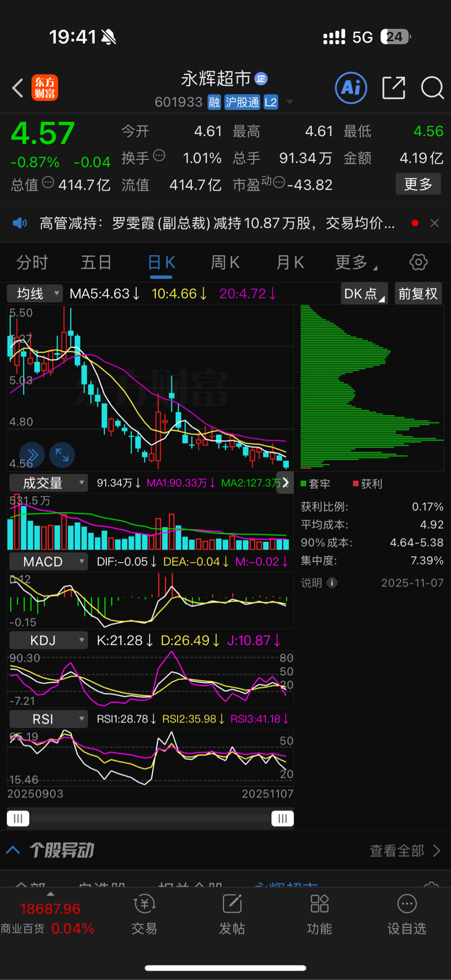Screen dimensions: 451x980
Task: Tap the 平均成本 4.92 row
Action: tap(372, 525)
